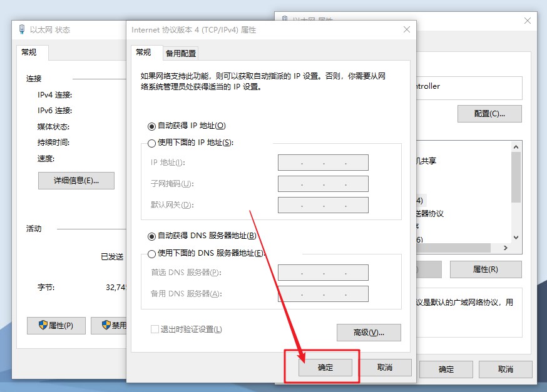The image size is (547, 392).
Task: Cancel the TCP/IPv4 properties dialog
Action: 386,368
